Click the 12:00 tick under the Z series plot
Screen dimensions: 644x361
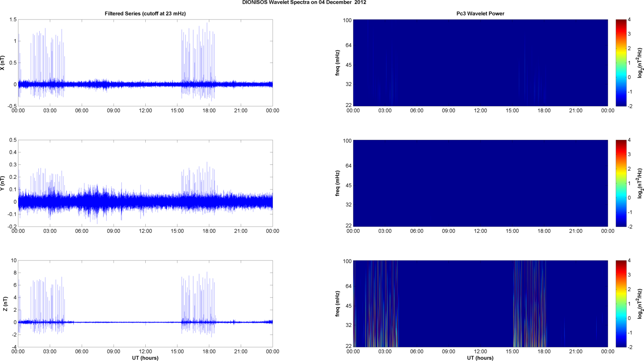[x=145, y=351]
